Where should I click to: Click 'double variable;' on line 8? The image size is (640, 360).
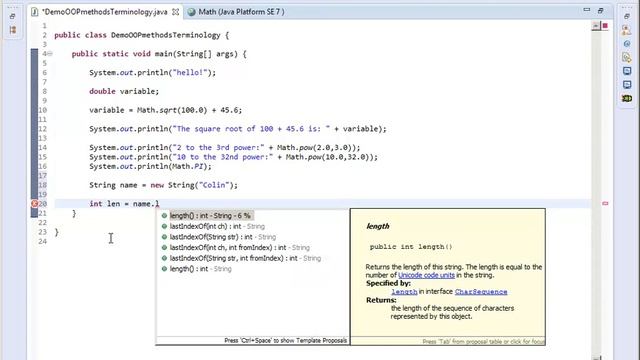pos(124,91)
